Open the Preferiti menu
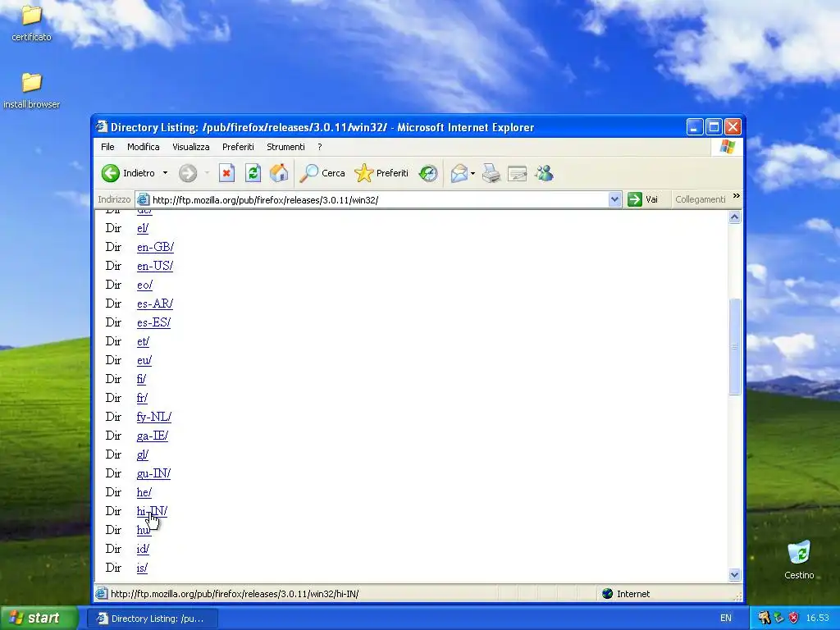840x630 pixels. tap(238, 147)
